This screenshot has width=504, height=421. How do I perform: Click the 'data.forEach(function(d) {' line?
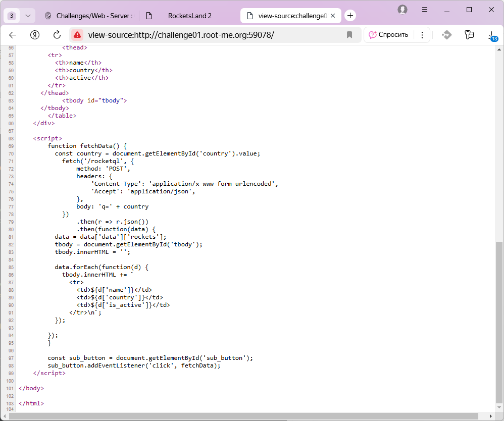102,267
